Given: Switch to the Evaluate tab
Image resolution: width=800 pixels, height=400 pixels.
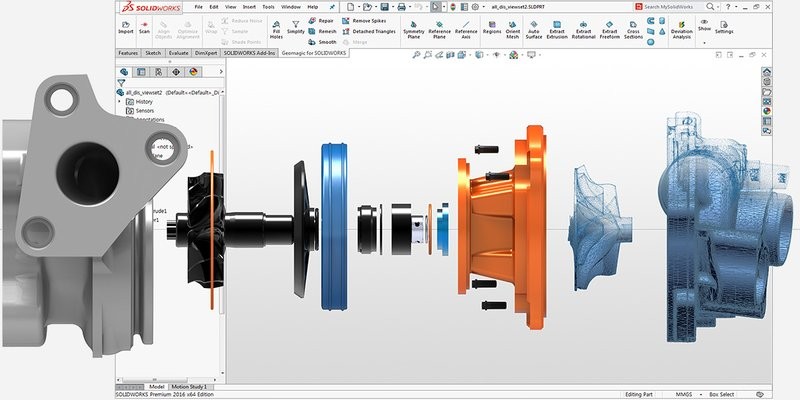Looking at the screenshot, I should [x=180, y=52].
